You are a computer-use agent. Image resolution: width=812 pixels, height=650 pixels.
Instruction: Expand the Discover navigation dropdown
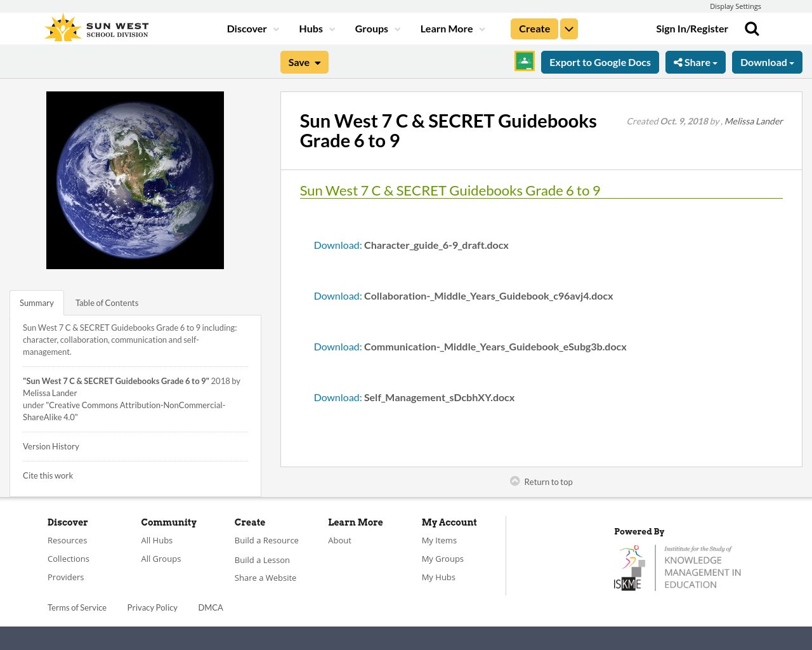tap(252, 29)
